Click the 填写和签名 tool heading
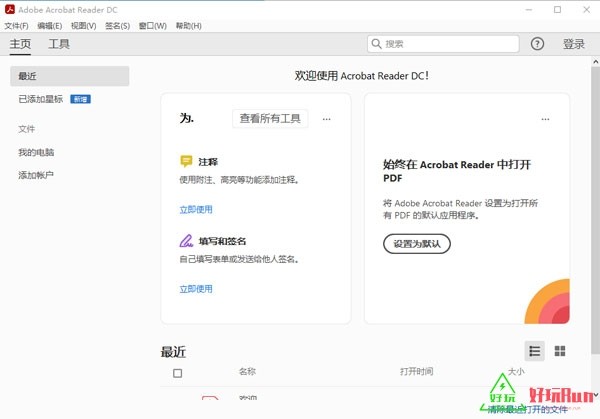This screenshot has height=419, width=600. (x=222, y=241)
